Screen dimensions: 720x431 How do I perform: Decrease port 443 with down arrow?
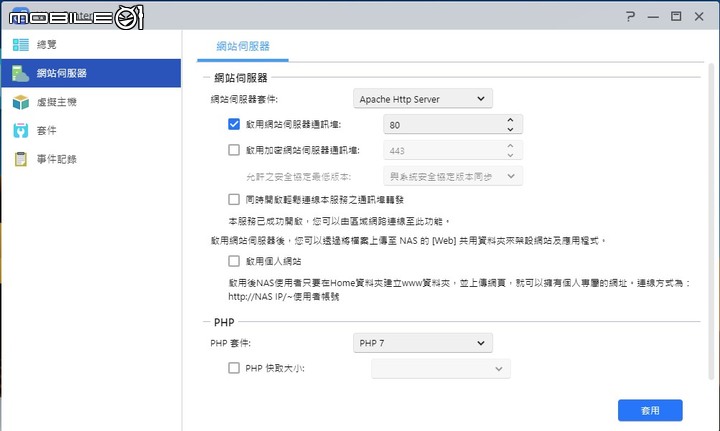[x=510, y=155]
